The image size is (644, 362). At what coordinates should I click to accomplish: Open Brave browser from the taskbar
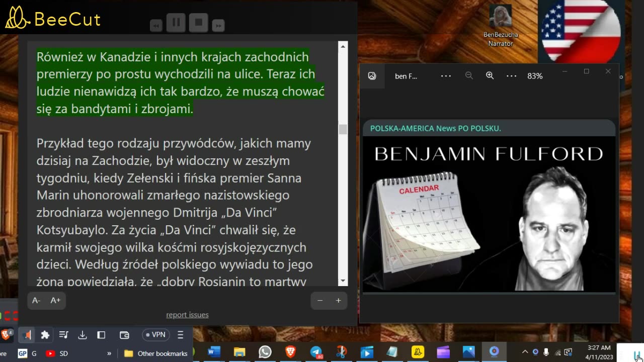point(291,352)
